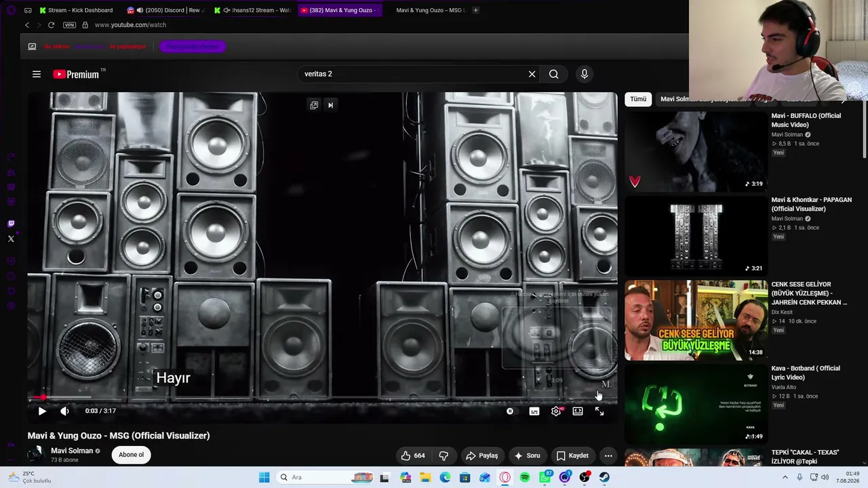Viewport: 868px width, 488px height.
Task: Open OBS Studio from the taskbar
Action: click(585, 477)
